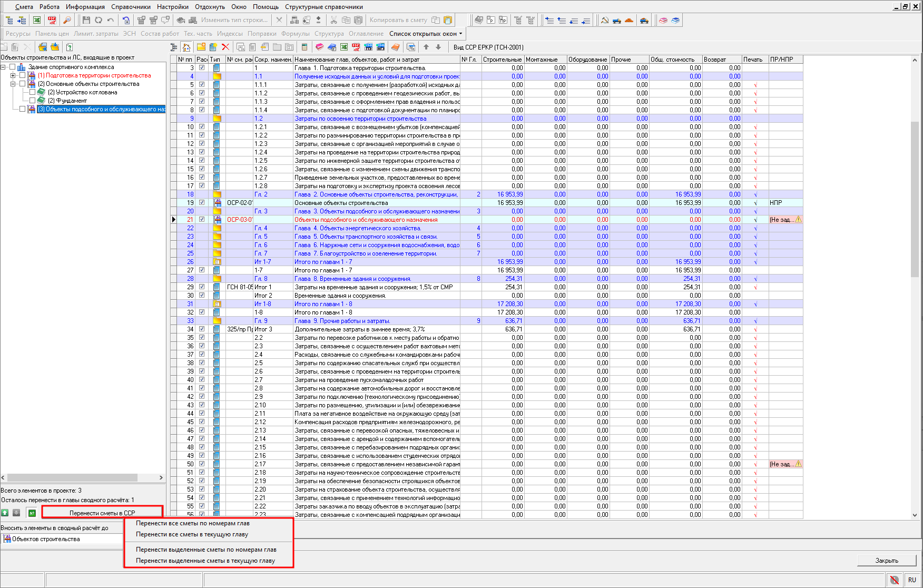This screenshot has width=923, height=588.
Task: Click the orange bricks materials icon
Action: tap(629, 20)
